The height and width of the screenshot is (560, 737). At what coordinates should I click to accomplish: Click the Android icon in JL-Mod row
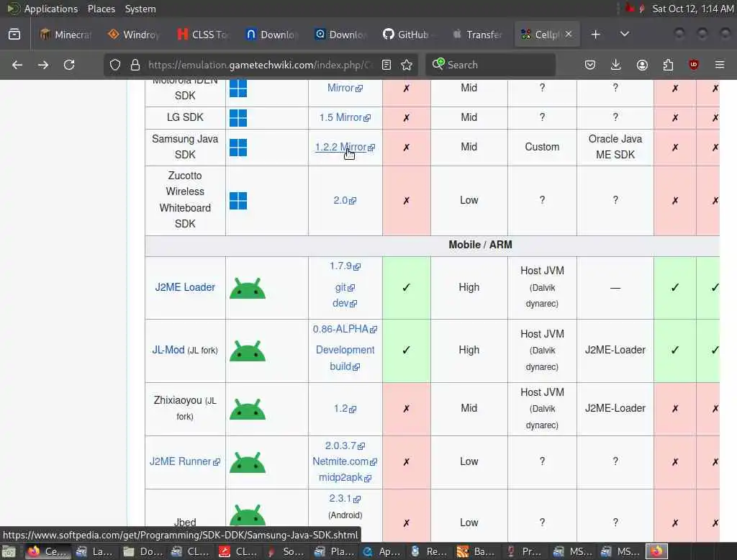(x=248, y=351)
